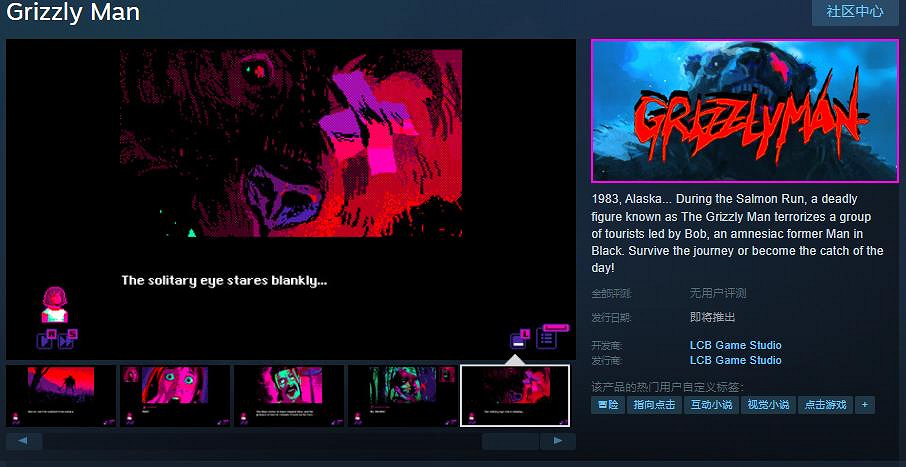Viewport: 906px width, 467px height.
Task: Click the fast-forward icon in the game screenshot
Action: pos(67,340)
